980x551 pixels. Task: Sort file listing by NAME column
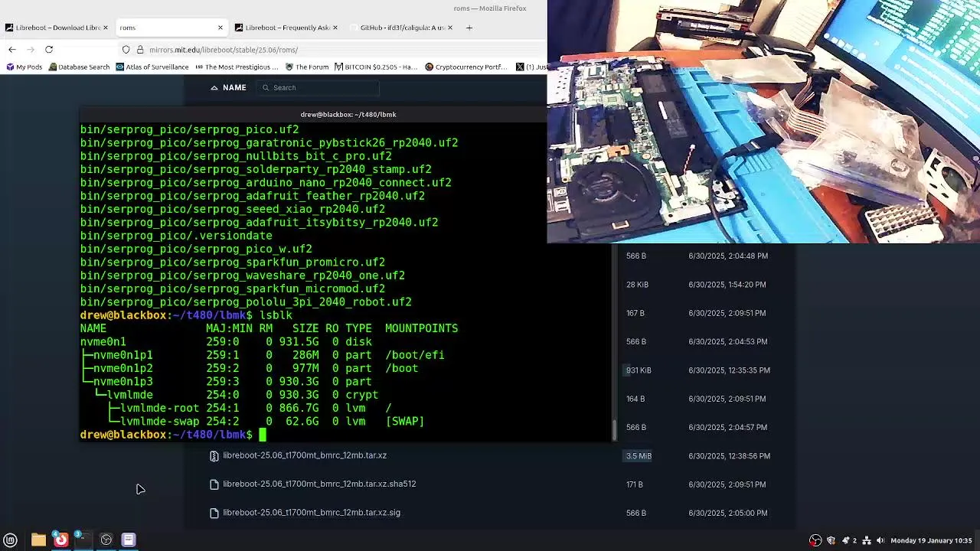point(229,87)
